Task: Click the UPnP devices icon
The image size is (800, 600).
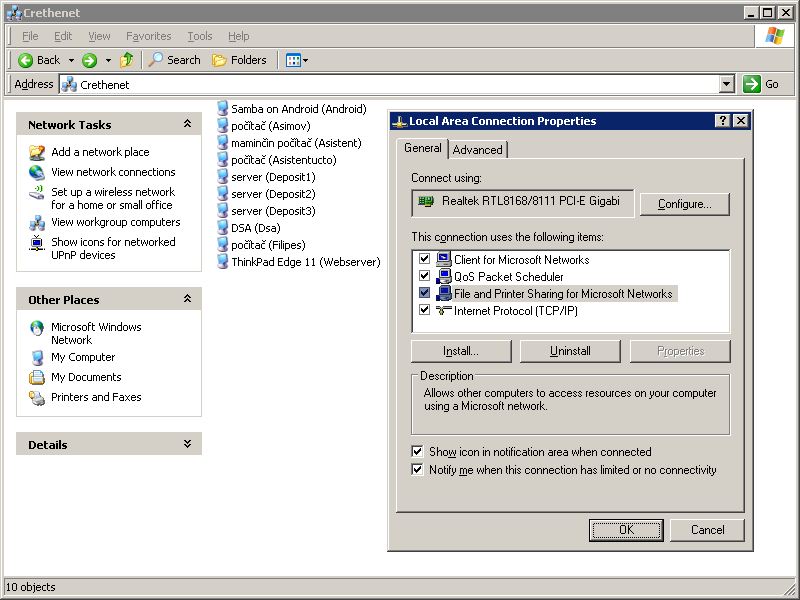Action: click(x=37, y=242)
